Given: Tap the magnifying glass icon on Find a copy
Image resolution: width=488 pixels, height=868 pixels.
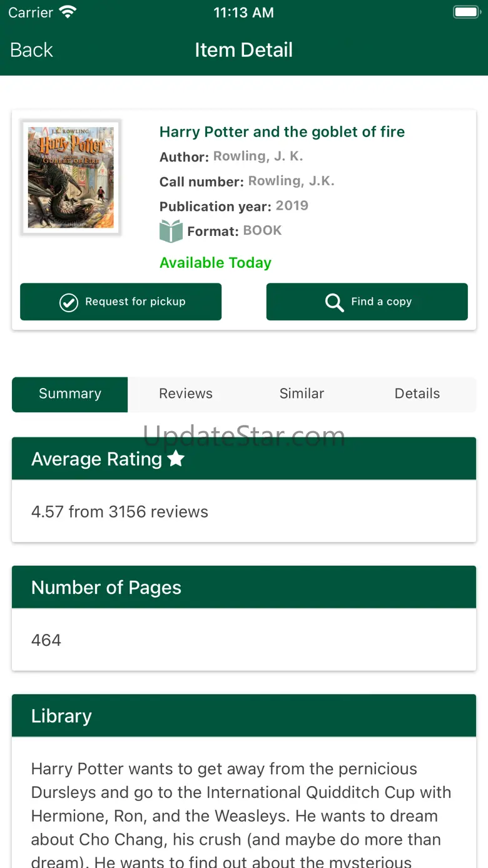Looking at the screenshot, I should tap(335, 302).
